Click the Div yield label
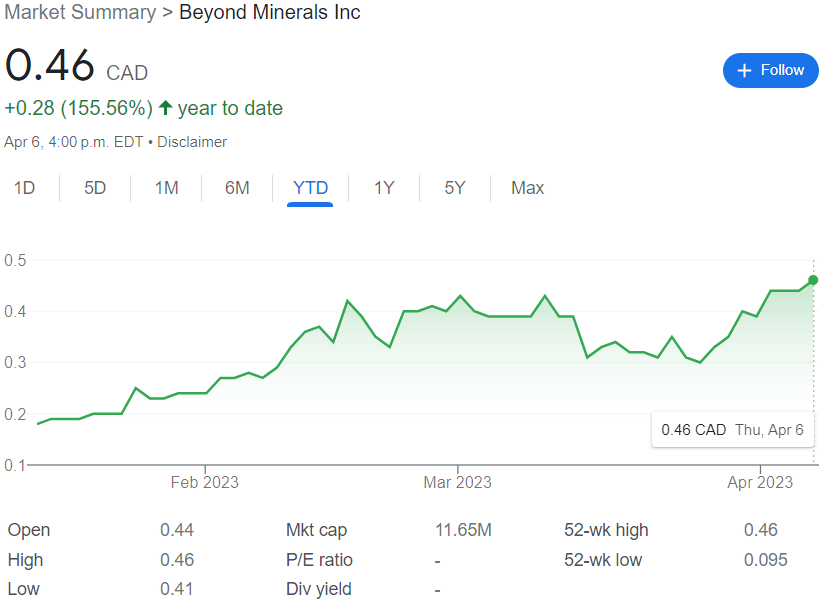The height and width of the screenshot is (604, 824). (318, 589)
